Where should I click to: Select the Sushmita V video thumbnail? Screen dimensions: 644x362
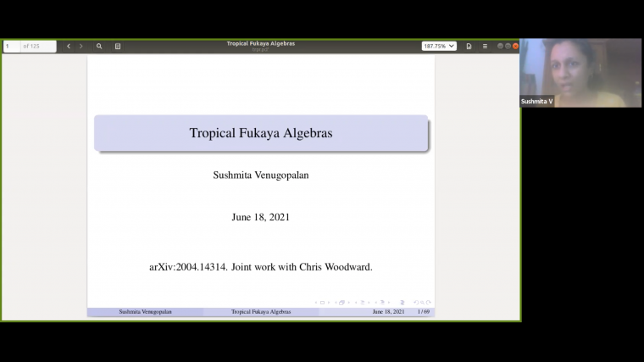click(580, 73)
